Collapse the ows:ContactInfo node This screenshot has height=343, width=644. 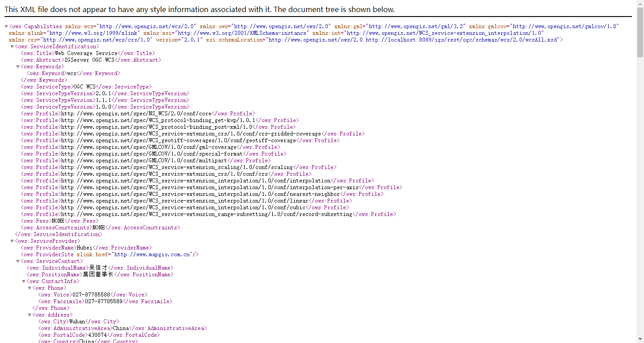pos(24,281)
